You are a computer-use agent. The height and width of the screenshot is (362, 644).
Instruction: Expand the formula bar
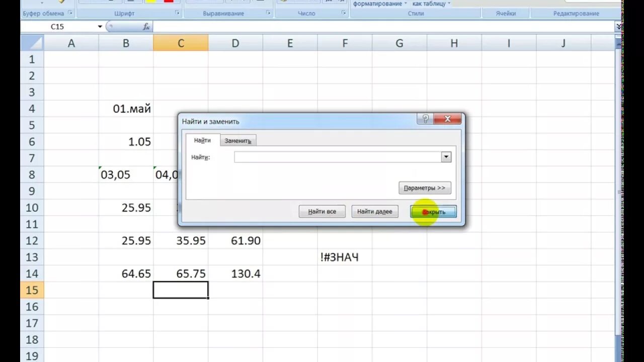point(618,27)
